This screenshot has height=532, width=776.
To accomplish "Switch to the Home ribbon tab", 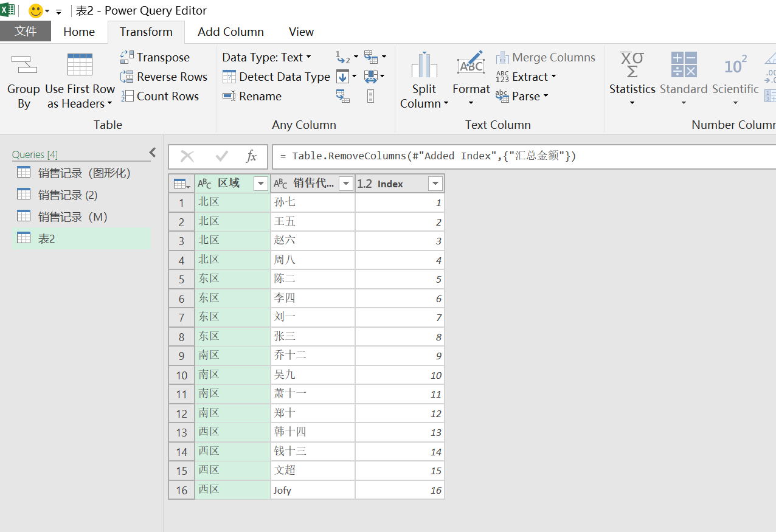I will (x=79, y=32).
